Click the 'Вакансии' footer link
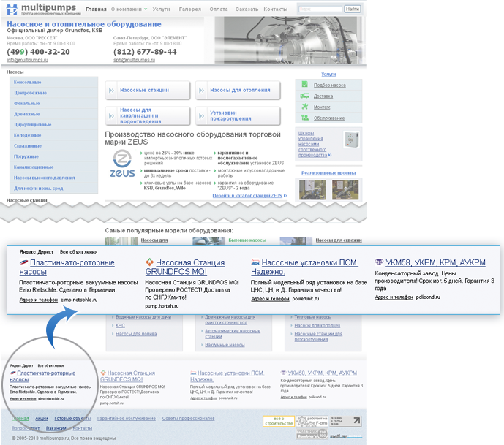The image size is (504, 445). (56, 428)
